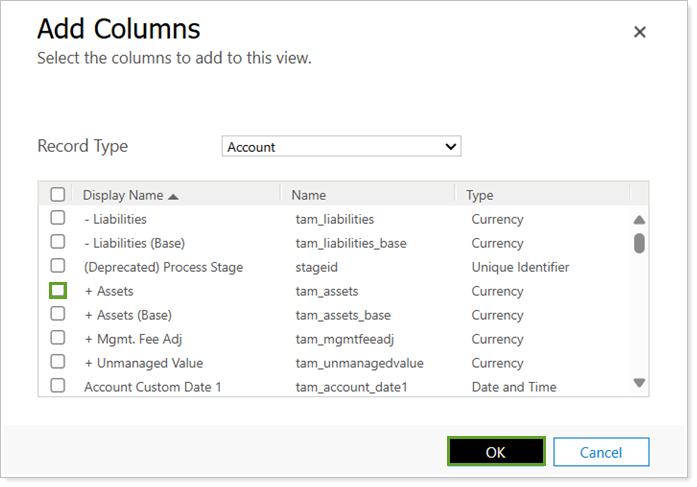This screenshot has height=487, width=697.
Task: Check the '- Liabilities (Base)' checkbox
Action: pos(58,242)
